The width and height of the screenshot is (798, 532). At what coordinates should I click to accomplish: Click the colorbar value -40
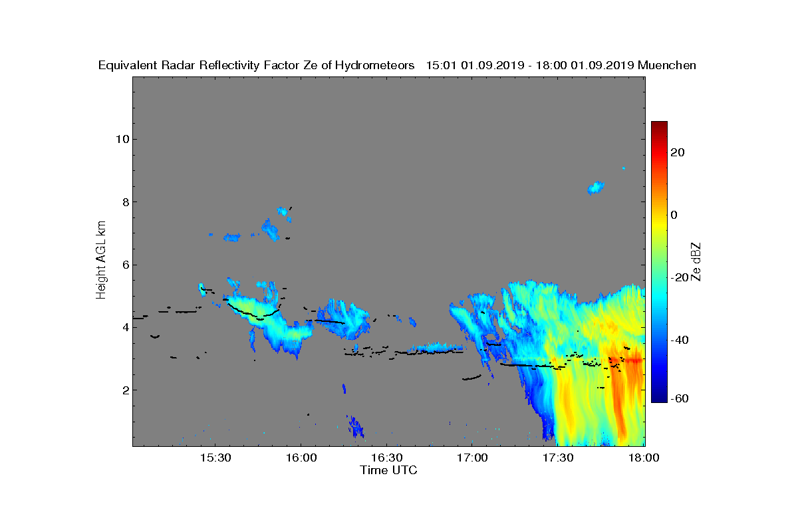(x=678, y=340)
